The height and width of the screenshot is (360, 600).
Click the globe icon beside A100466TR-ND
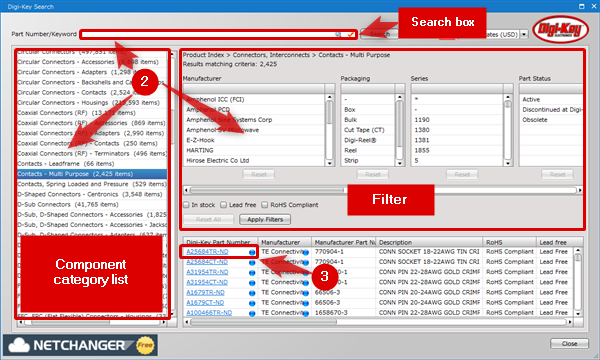point(252,313)
